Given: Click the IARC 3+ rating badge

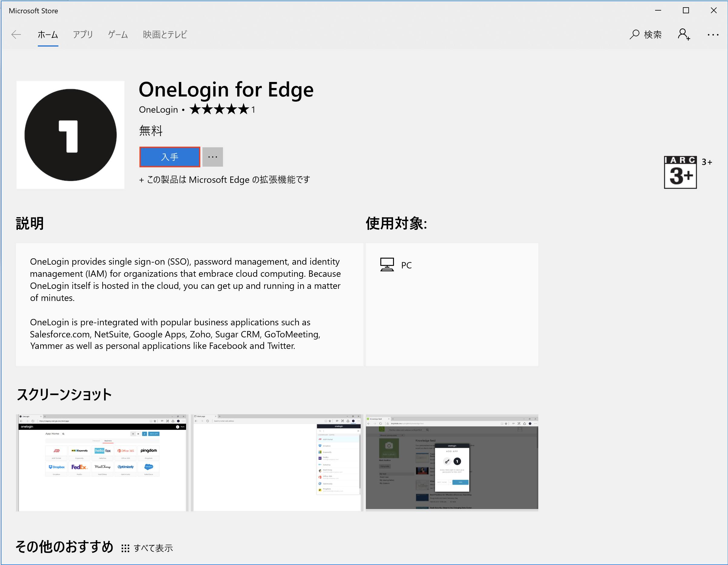Looking at the screenshot, I should 680,172.
